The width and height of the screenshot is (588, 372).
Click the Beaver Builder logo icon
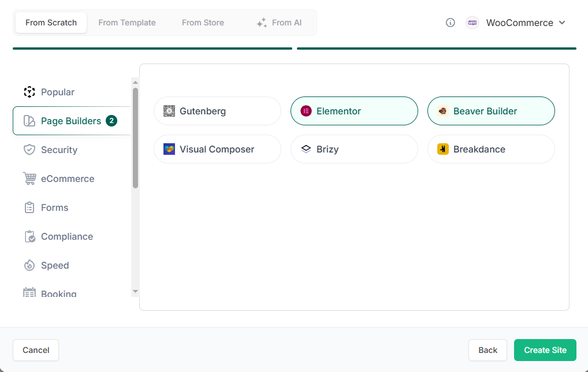(x=443, y=111)
